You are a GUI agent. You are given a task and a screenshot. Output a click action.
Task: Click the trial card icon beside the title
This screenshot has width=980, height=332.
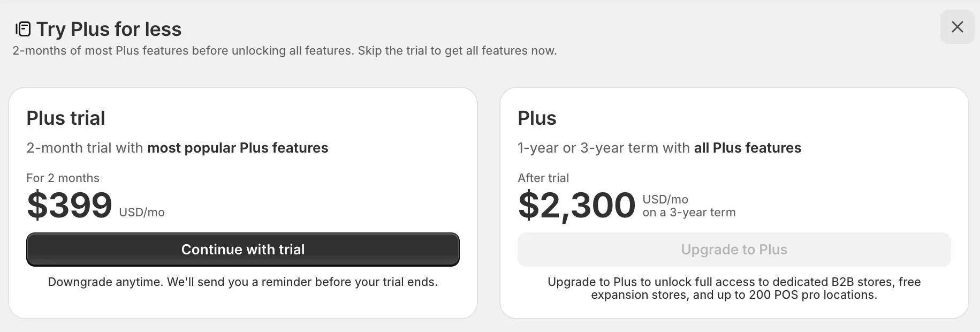pyautogui.click(x=22, y=28)
